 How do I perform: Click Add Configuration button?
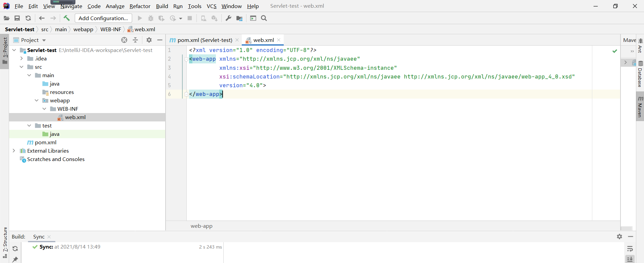(103, 18)
